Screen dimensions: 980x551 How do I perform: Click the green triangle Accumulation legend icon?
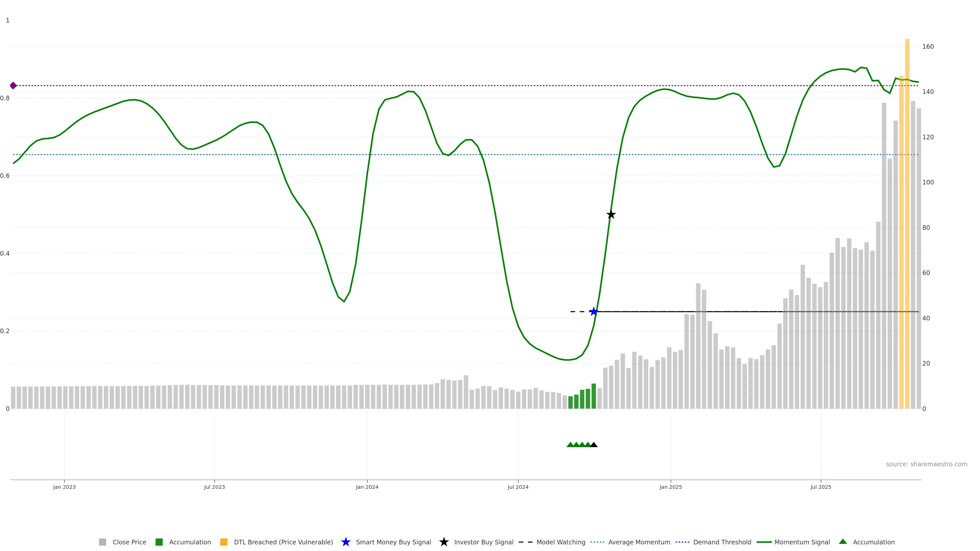(x=843, y=542)
